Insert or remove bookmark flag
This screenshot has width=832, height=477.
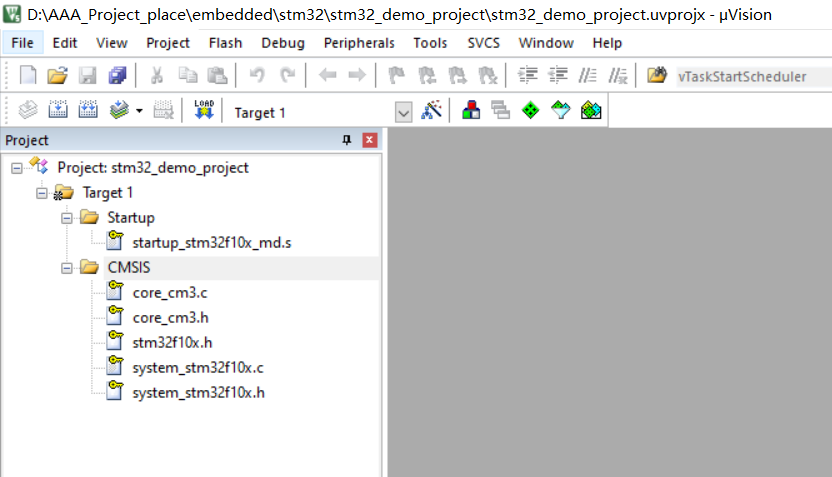pyautogui.click(x=396, y=75)
